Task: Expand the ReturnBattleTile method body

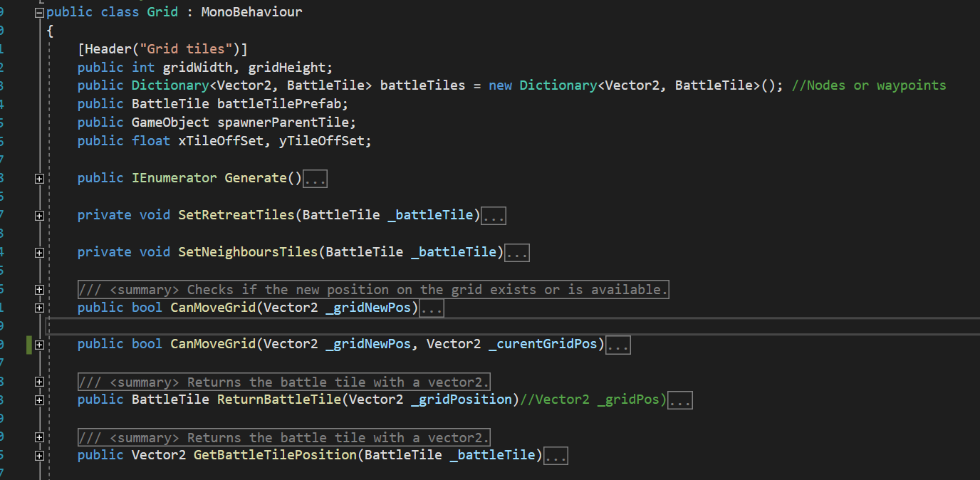Action: click(40, 400)
